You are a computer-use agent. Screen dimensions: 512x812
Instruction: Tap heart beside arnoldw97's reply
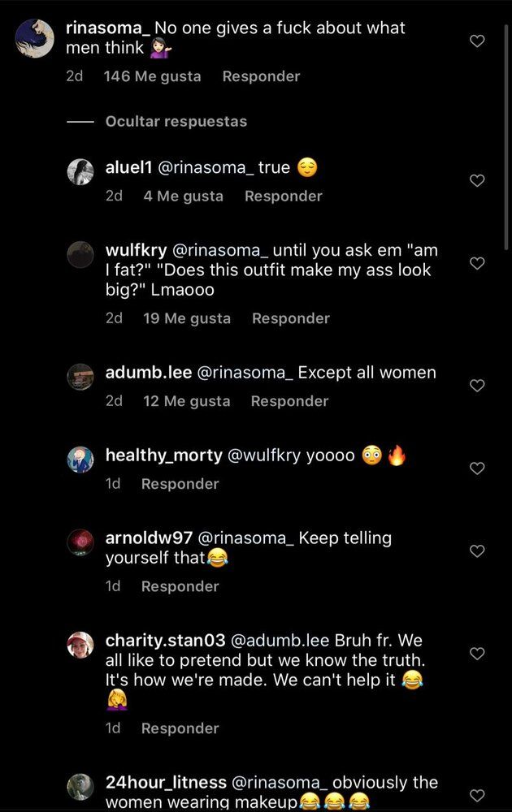(x=477, y=551)
